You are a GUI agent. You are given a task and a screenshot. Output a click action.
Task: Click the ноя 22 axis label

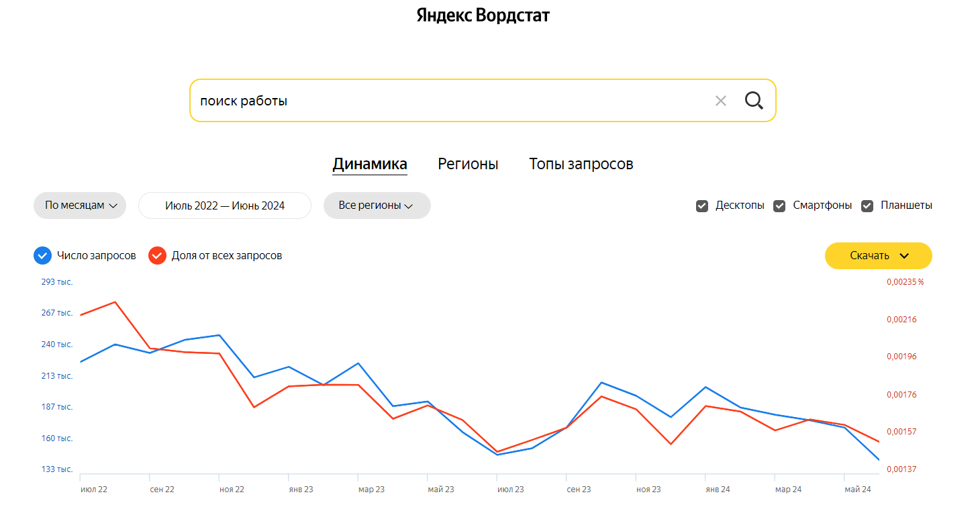pos(232,490)
